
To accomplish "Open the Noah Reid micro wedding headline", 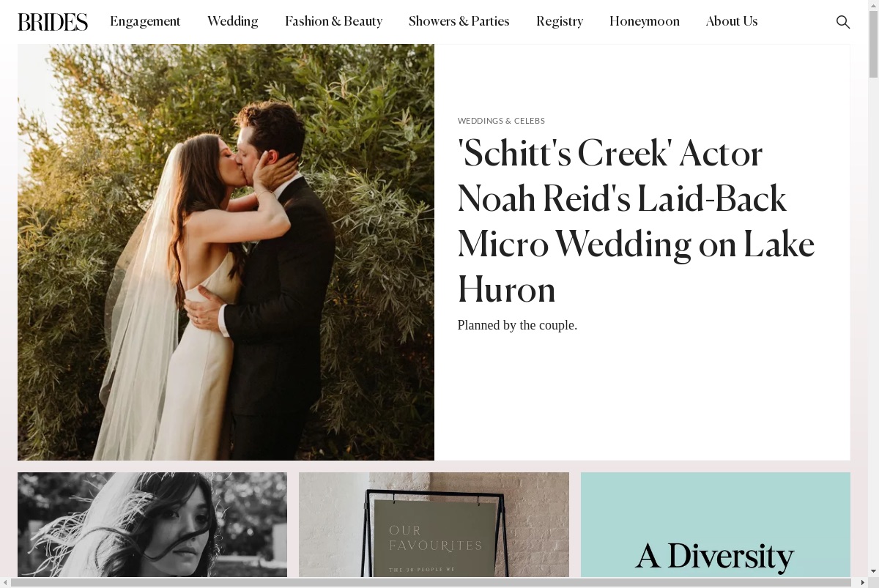I will point(636,222).
